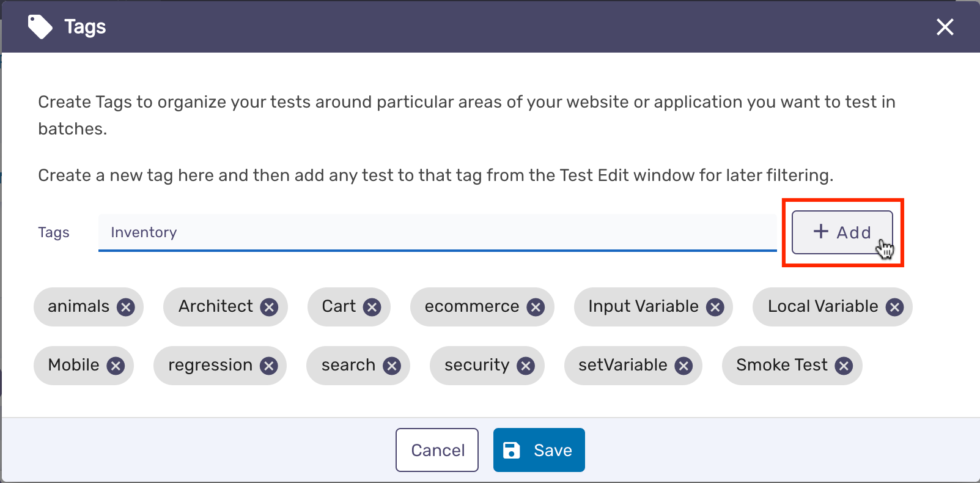Click the ecommerce tag label

point(472,306)
